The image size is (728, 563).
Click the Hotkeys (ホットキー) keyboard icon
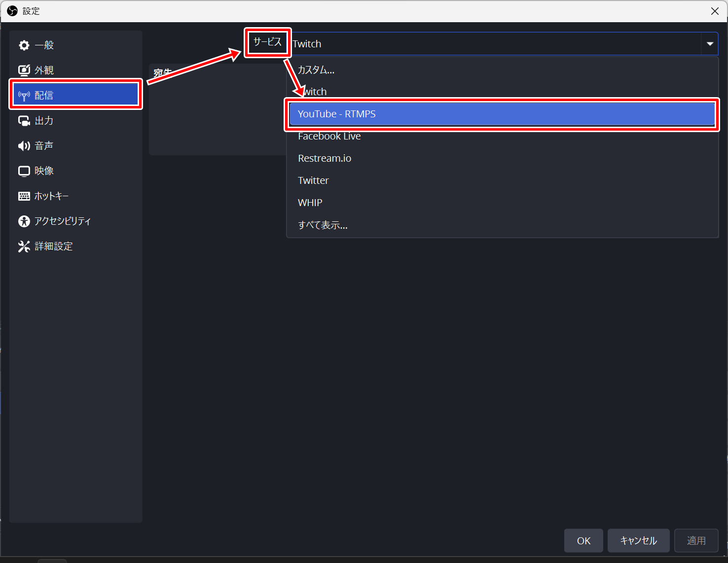coord(24,196)
